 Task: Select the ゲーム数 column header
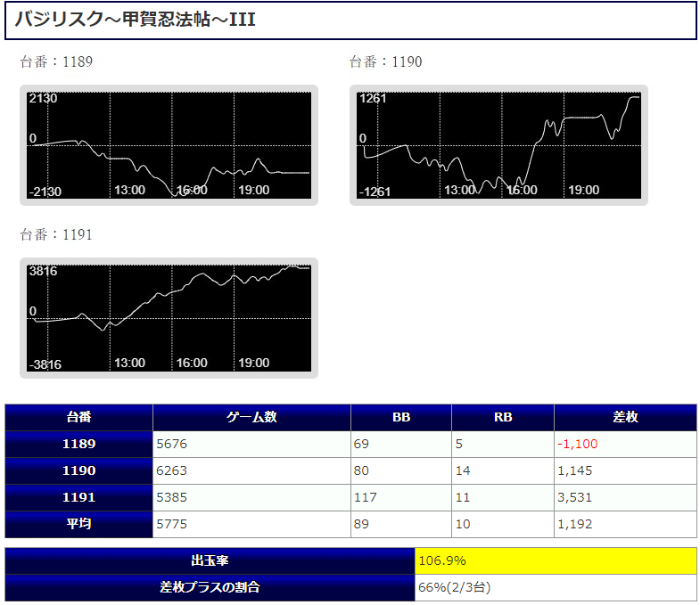[x=251, y=417]
